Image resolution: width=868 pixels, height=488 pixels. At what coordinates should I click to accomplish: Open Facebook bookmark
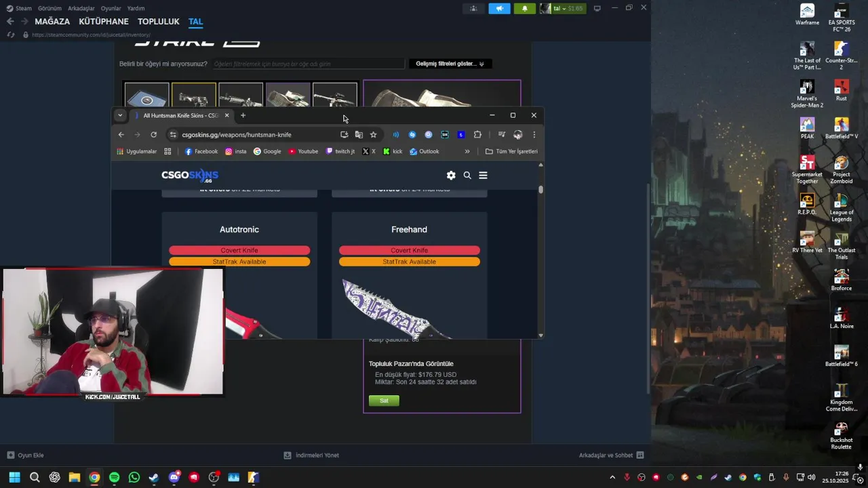pos(201,151)
